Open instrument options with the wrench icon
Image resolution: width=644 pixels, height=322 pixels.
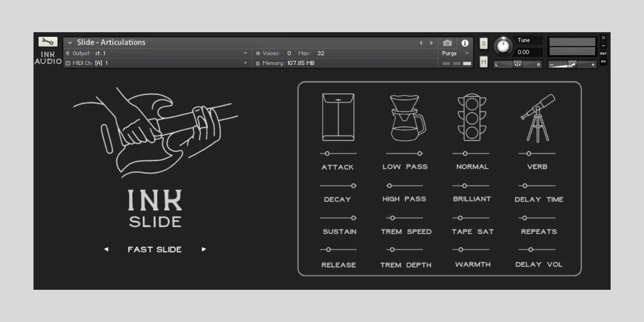tap(48, 42)
